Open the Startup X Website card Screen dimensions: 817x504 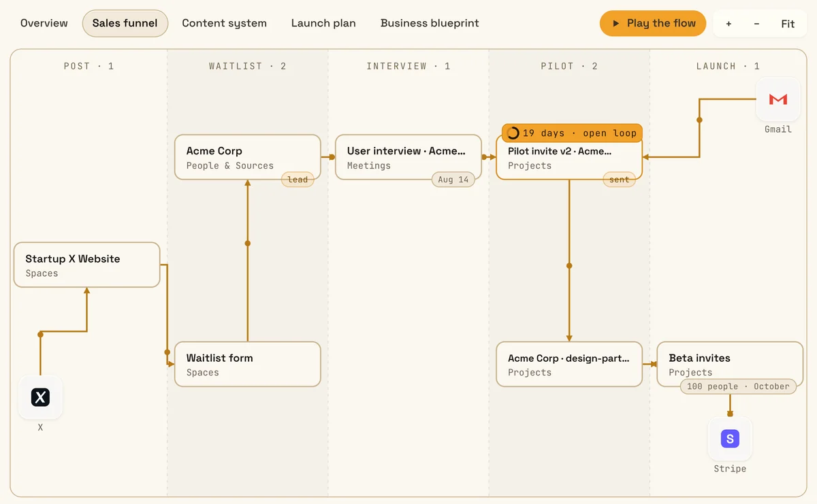pos(87,265)
